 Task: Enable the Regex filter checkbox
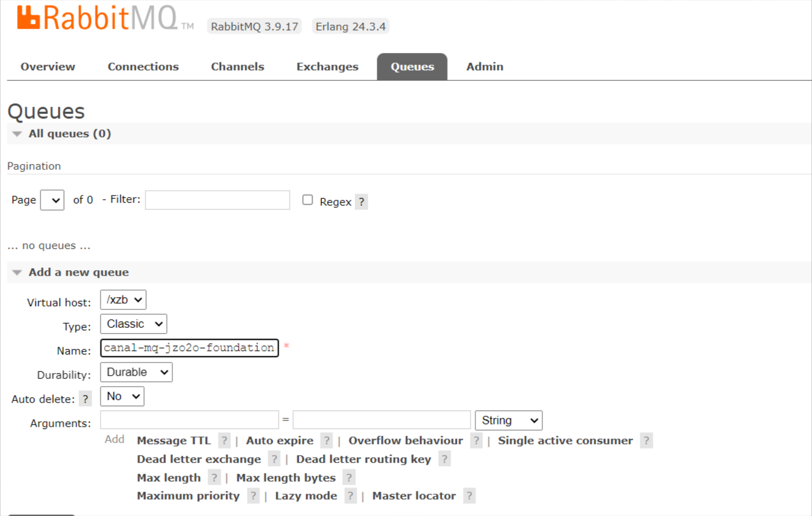307,200
